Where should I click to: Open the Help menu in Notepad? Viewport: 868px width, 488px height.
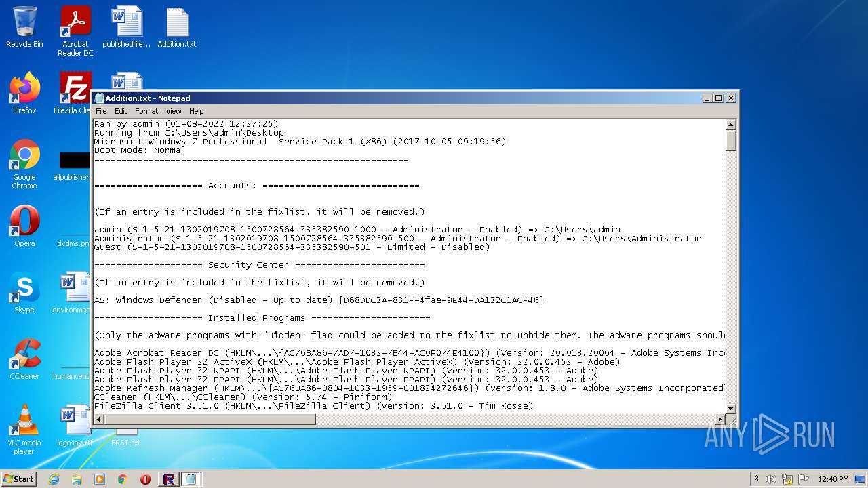pyautogui.click(x=196, y=111)
